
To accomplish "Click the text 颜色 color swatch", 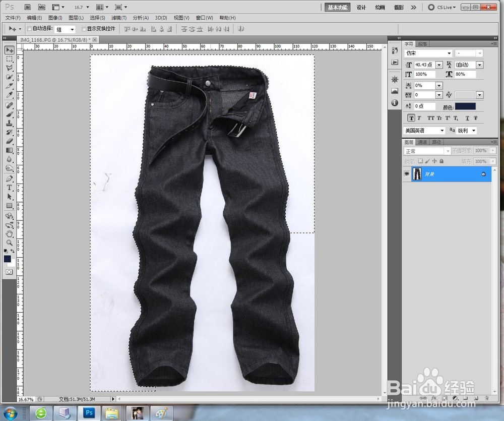I will click(465, 106).
